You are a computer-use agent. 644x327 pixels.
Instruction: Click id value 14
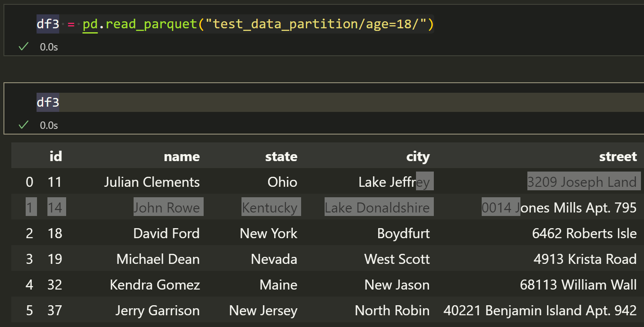point(55,207)
